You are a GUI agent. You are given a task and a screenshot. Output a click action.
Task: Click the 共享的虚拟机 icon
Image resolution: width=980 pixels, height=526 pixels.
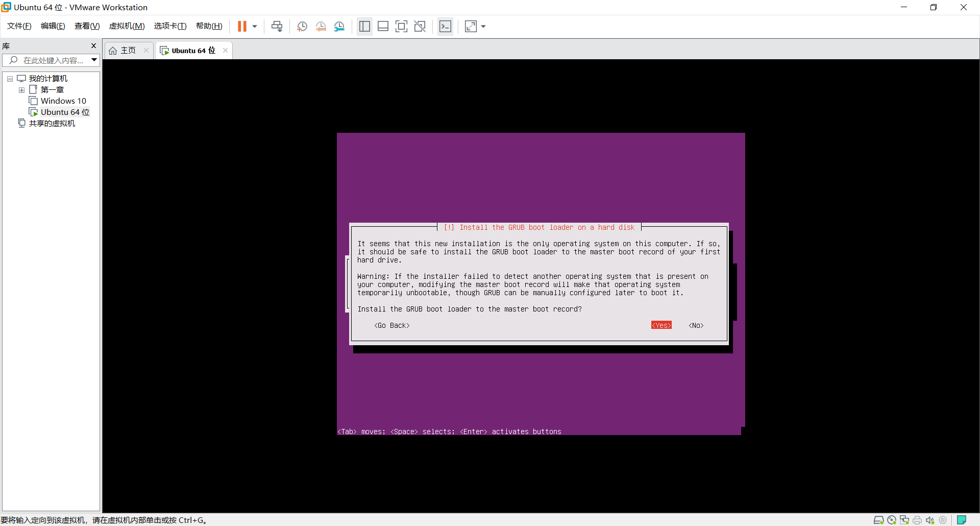(x=21, y=123)
